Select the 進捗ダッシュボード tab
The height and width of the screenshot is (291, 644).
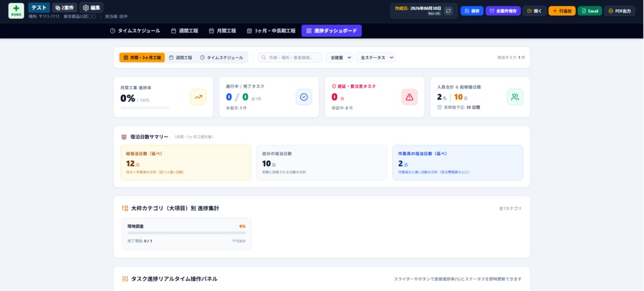click(x=331, y=31)
